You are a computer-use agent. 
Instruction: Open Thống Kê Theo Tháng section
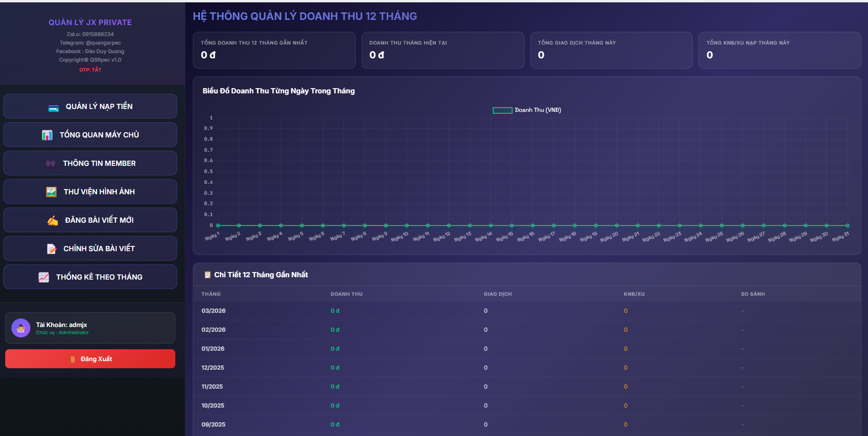[x=90, y=277]
